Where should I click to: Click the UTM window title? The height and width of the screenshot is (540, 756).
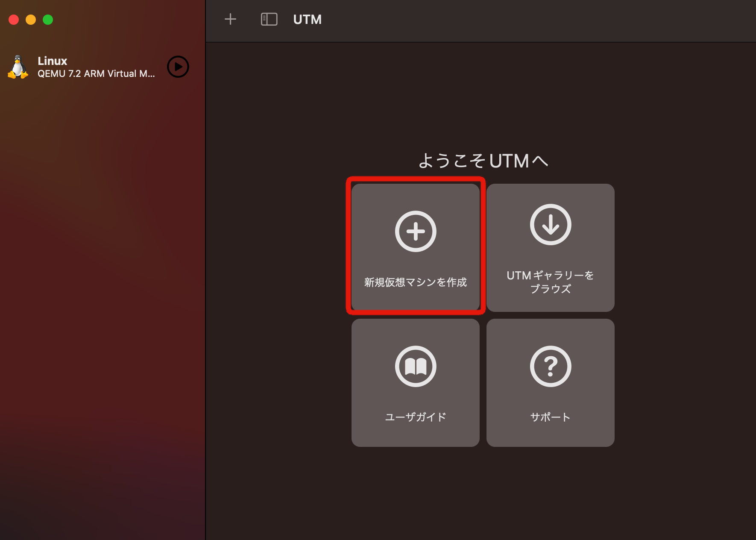coord(308,20)
